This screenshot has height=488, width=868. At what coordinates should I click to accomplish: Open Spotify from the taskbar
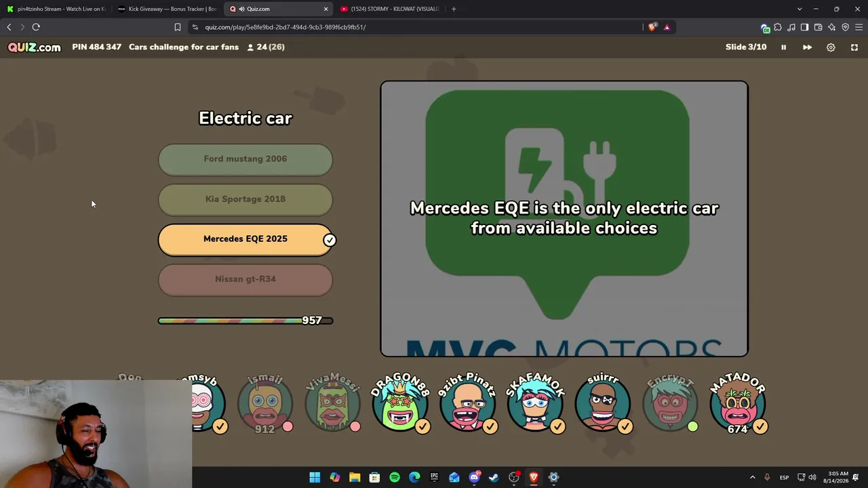pyautogui.click(x=395, y=477)
